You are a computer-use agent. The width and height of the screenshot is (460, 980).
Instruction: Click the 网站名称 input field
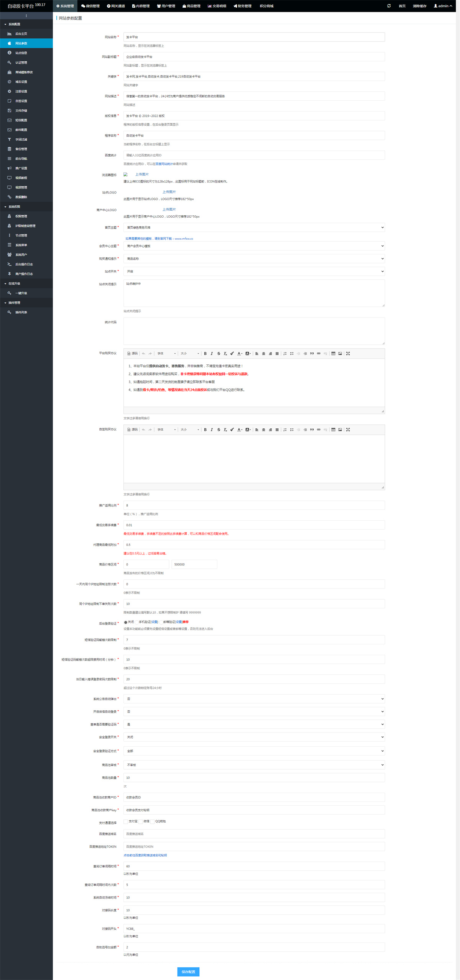pos(254,37)
